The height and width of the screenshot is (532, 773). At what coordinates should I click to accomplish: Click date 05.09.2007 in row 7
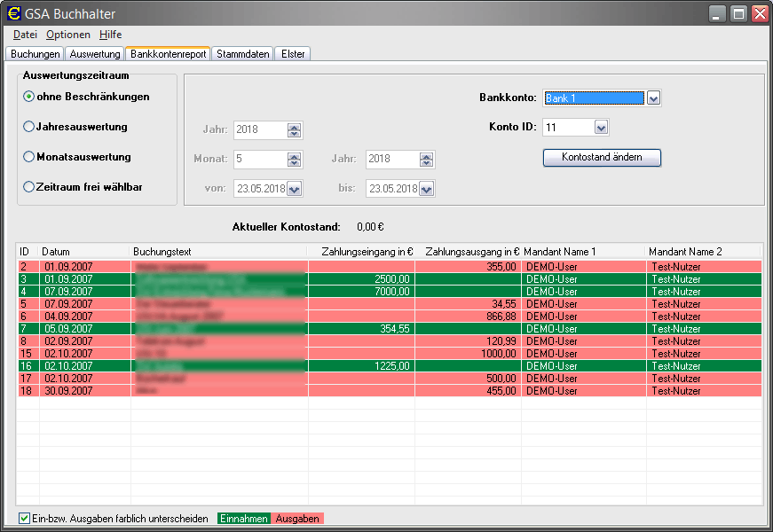[85, 329]
